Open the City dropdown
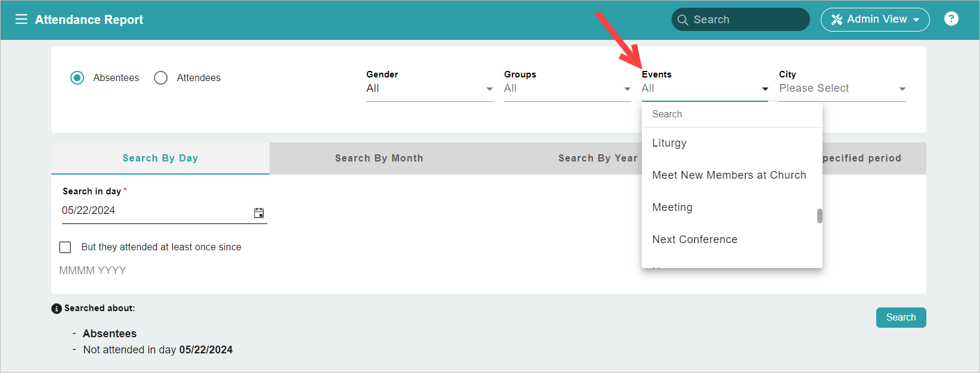Viewport: 980px width, 373px height. (842, 88)
